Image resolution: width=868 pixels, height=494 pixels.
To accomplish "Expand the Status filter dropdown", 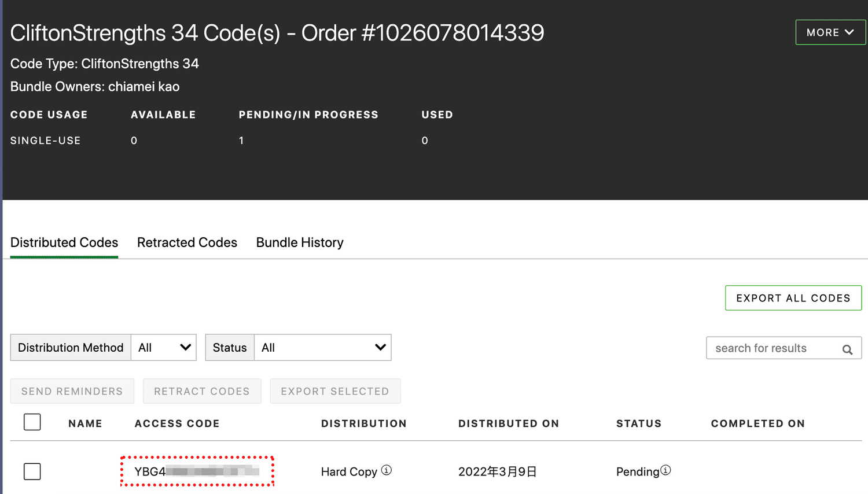I will (x=323, y=348).
